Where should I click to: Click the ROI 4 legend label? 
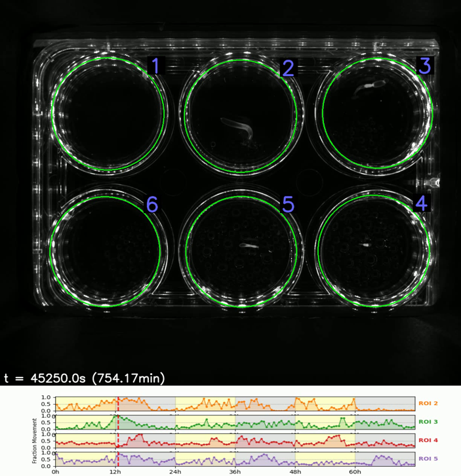428,440
